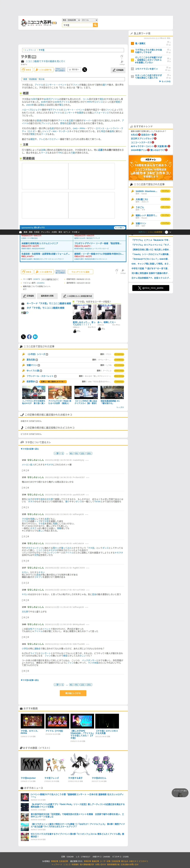Click TV icon beside タグ「ヲタ芸」 search link

[23, 308]
